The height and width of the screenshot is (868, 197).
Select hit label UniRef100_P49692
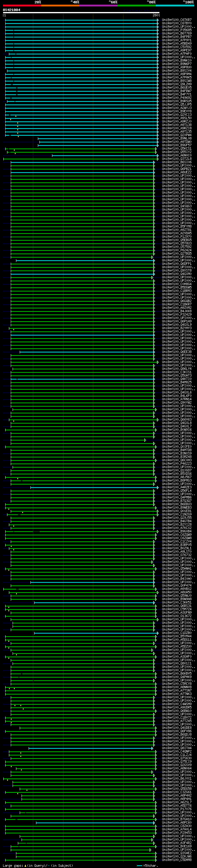coord(177,98)
